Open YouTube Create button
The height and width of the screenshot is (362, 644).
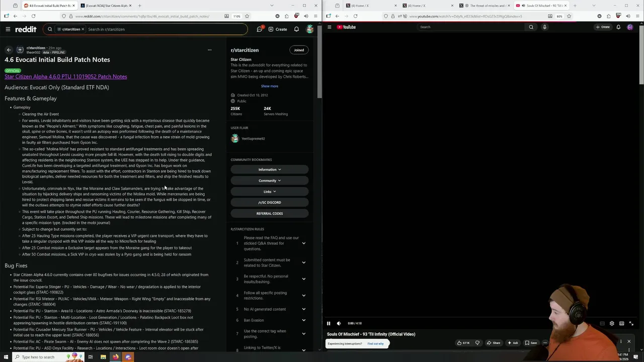[603, 27]
